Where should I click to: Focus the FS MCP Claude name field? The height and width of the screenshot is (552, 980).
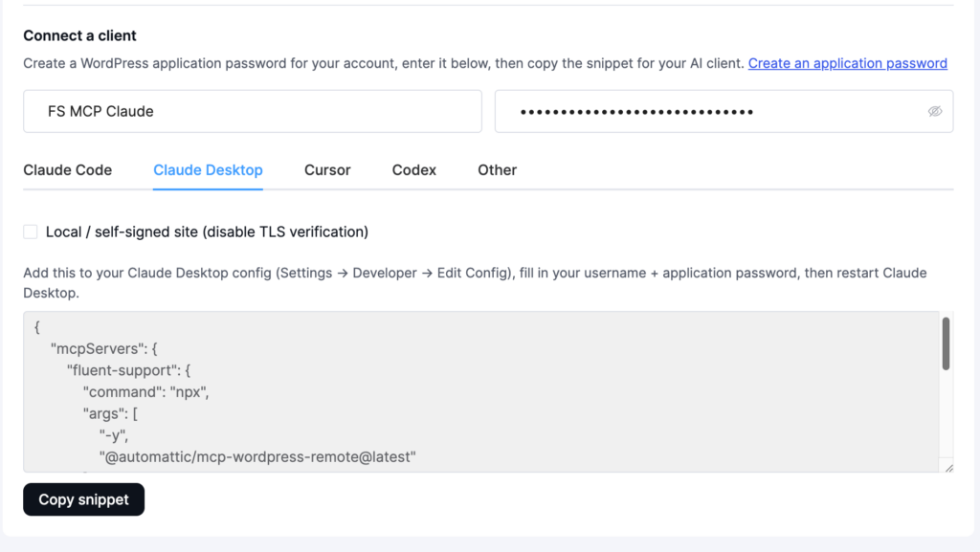coord(253,111)
